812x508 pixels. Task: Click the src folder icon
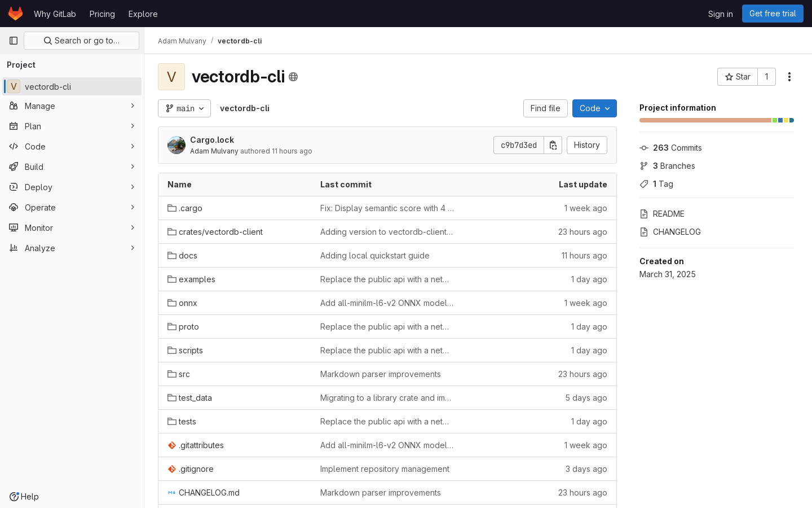(x=172, y=374)
